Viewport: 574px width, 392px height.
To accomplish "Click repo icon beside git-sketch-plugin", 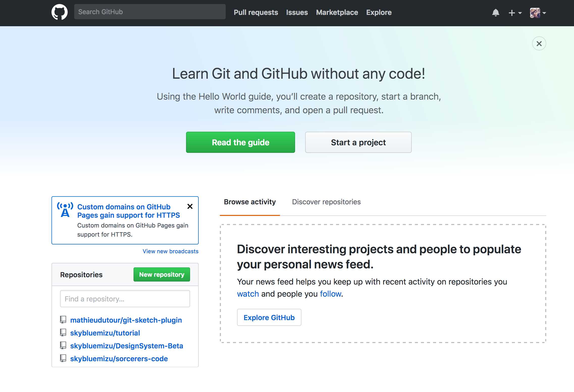I will [63, 320].
